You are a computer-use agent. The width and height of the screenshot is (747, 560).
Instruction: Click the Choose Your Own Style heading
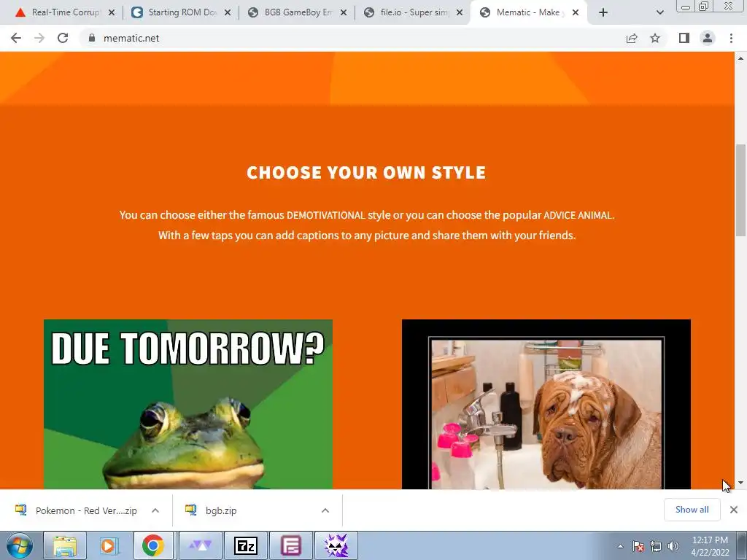[366, 172]
